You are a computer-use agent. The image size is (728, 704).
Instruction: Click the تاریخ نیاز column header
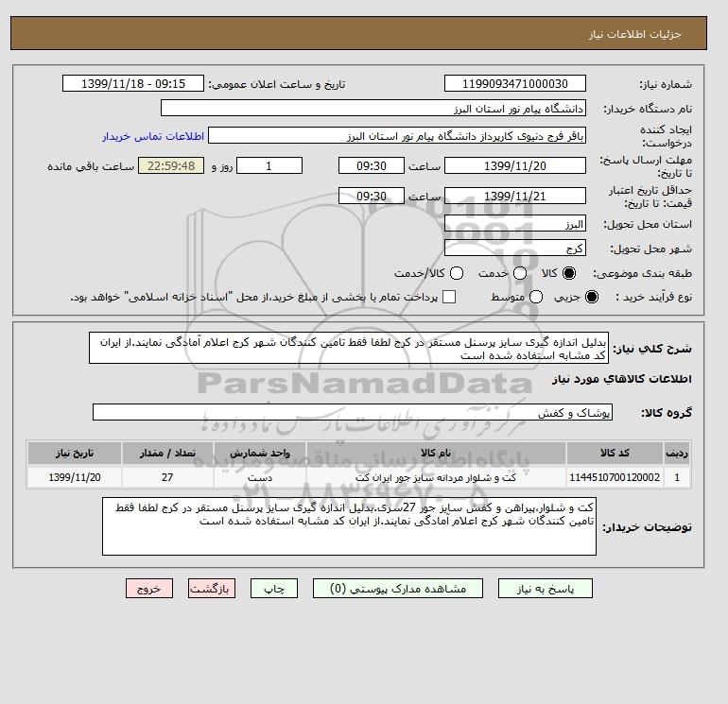click(75, 453)
